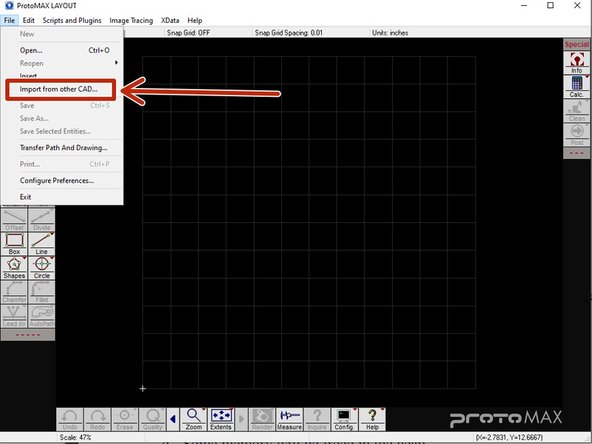Image resolution: width=592 pixels, height=444 pixels.
Task: Choose Configure Preferences...
Action: pos(62,180)
